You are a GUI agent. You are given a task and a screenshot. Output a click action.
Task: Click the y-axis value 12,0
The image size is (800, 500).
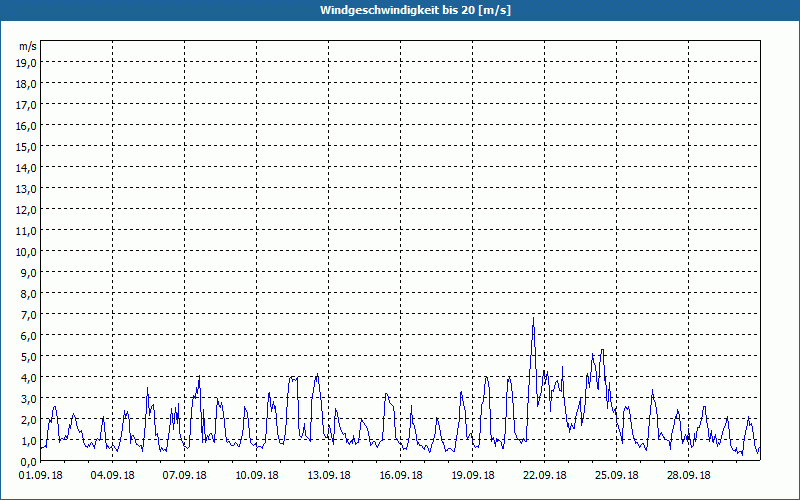(27, 210)
